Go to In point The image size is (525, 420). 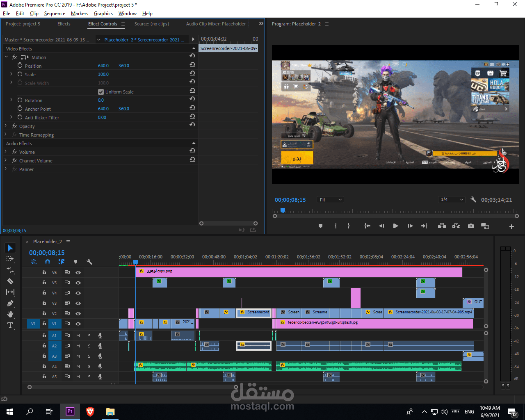367,226
